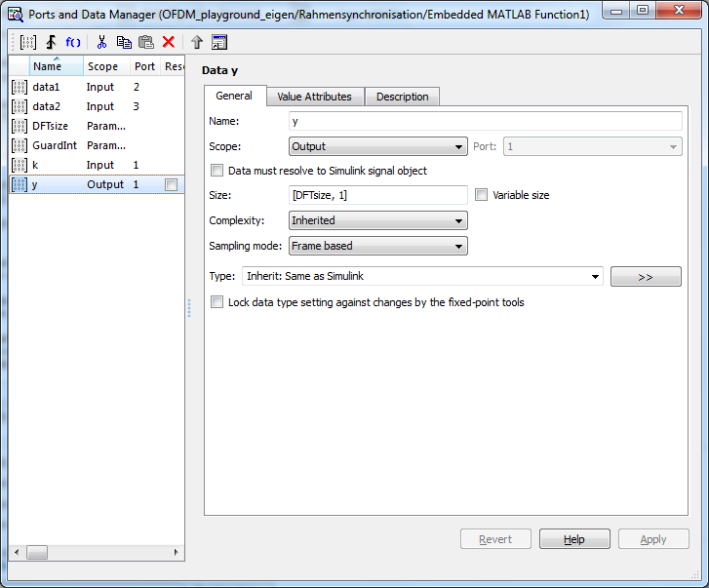Viewport: 709px width, 588px height.
Task: Click the >> data type assistant button
Action: pyautogui.click(x=646, y=277)
